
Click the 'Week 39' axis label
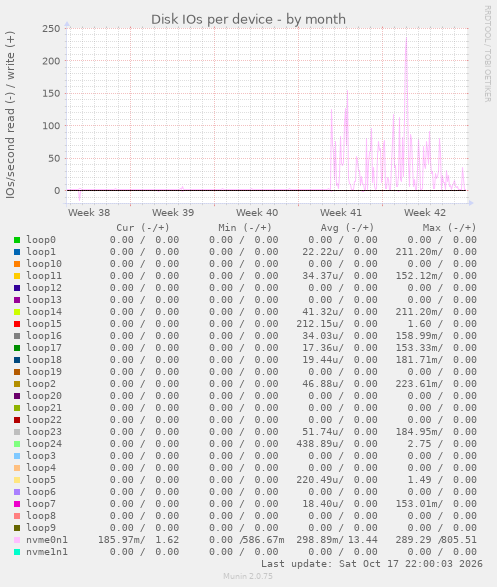click(173, 213)
